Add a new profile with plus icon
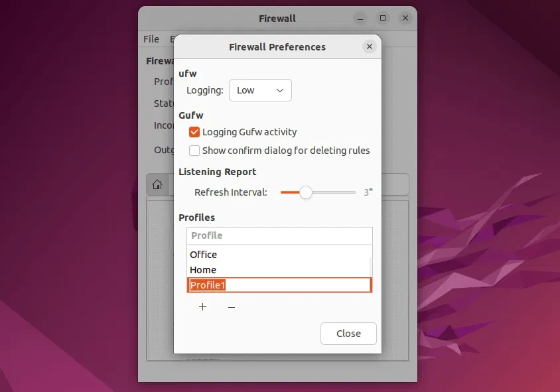The height and width of the screenshot is (392, 560). coord(203,307)
